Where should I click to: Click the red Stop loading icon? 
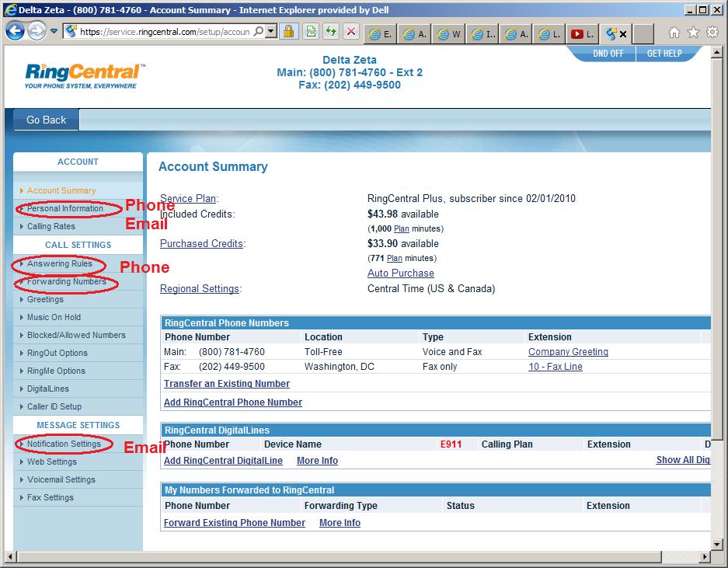click(x=351, y=32)
